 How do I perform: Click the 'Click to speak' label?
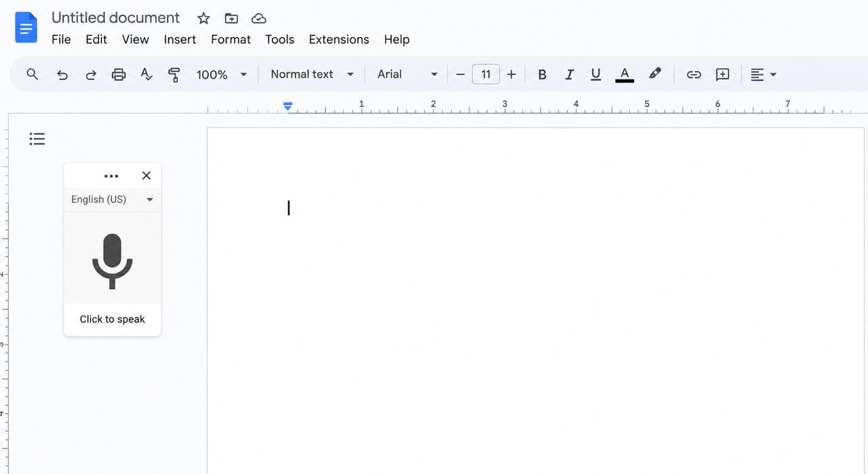coord(113,319)
